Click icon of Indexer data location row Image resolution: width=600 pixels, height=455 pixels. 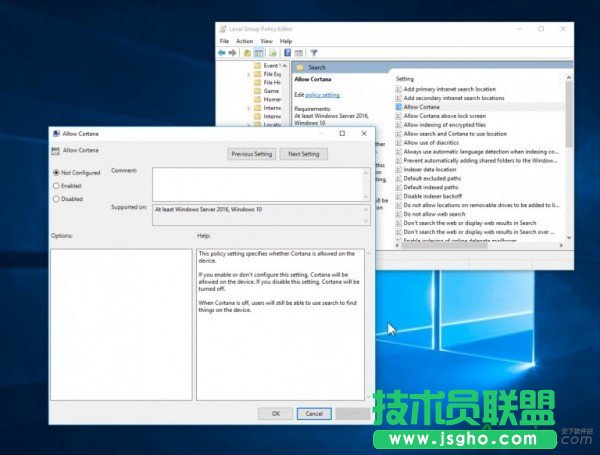[x=399, y=169]
